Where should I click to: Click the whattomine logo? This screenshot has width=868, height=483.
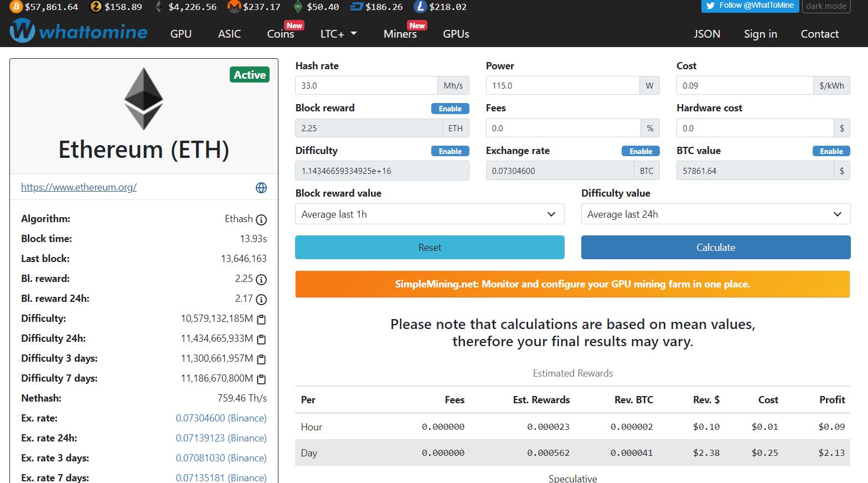(x=79, y=32)
